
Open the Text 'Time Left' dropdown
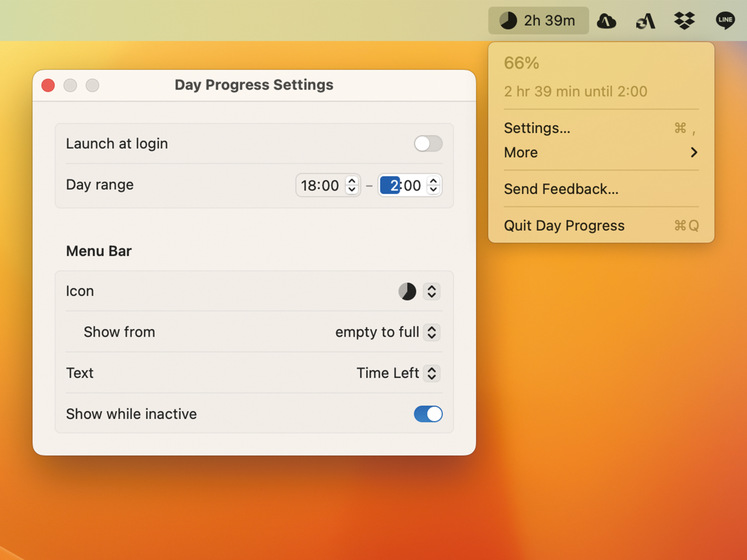click(398, 373)
